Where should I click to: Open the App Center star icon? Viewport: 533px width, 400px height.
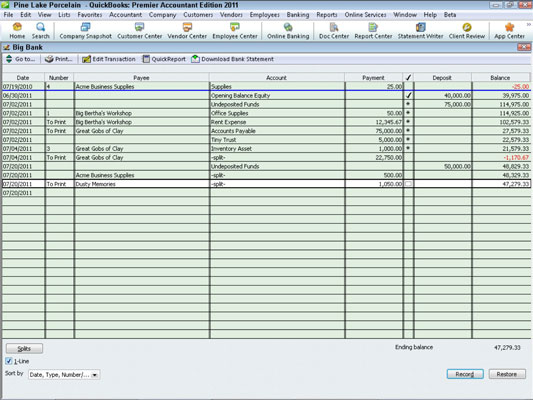pos(509,27)
